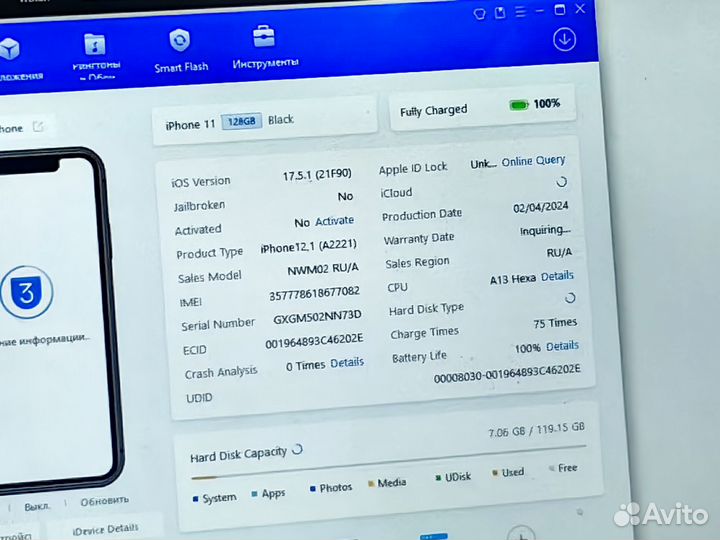The image size is (720, 540).
Task: Click the Black color label
Action: [x=281, y=120]
